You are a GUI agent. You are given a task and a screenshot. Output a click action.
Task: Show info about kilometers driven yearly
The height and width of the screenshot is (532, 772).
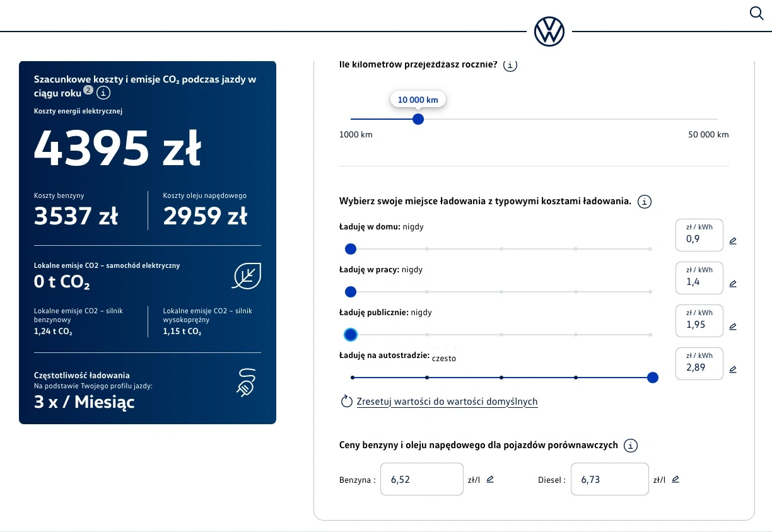[x=510, y=65]
